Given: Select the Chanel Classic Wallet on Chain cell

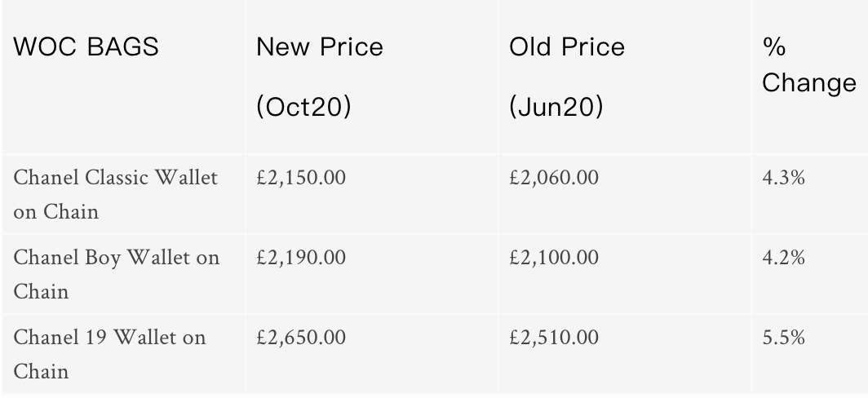Looking at the screenshot, I should tap(117, 196).
